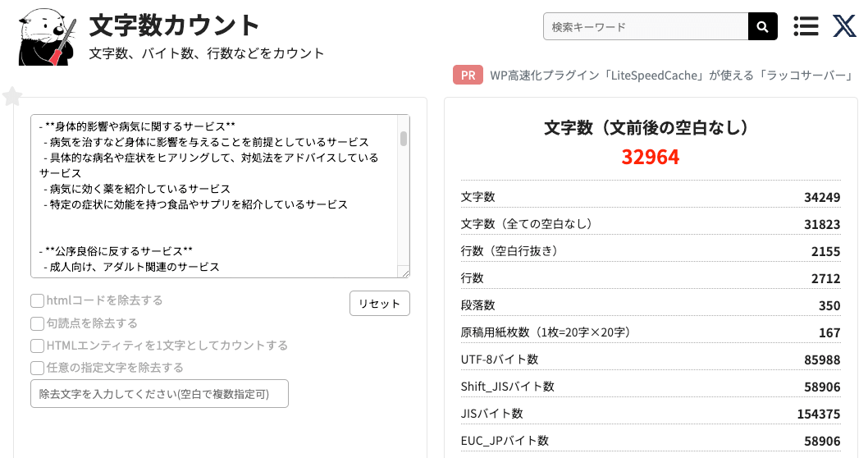Check 'HTMLエンティティを1文字としてカウントする' option
The width and height of the screenshot is (868, 458).
(x=37, y=345)
